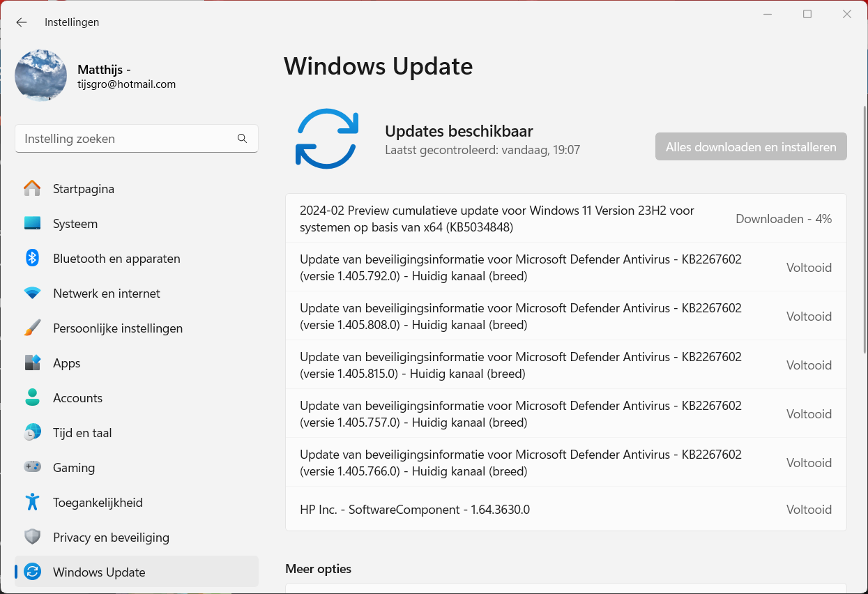
Task: Go to the Gaming section
Action: pos(74,468)
